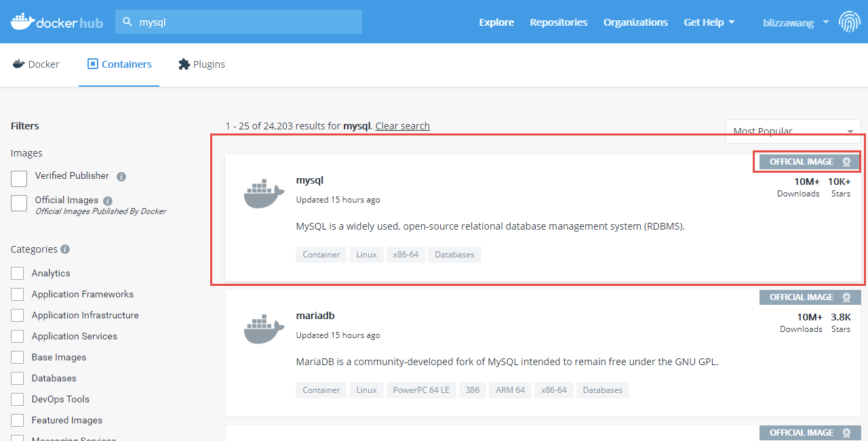Click the search magnifier icon

click(x=127, y=22)
